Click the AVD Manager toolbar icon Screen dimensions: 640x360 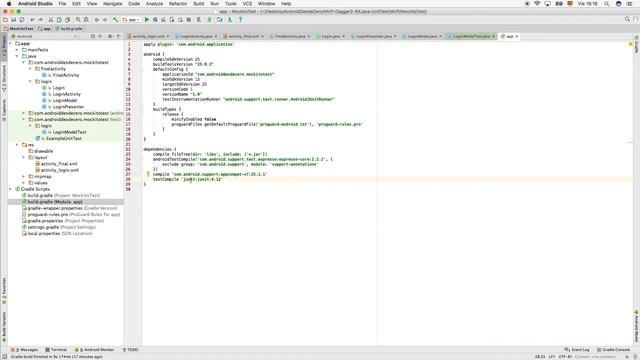point(199,20)
